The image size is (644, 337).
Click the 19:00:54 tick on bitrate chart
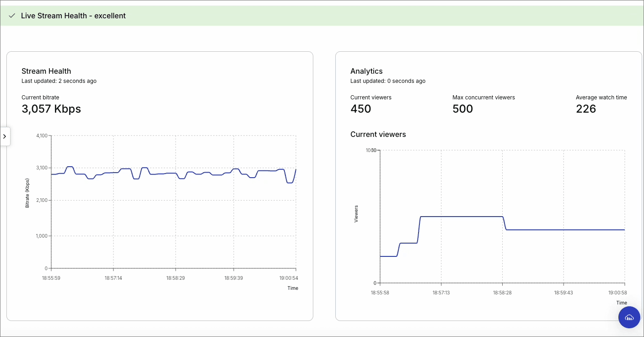click(x=289, y=278)
